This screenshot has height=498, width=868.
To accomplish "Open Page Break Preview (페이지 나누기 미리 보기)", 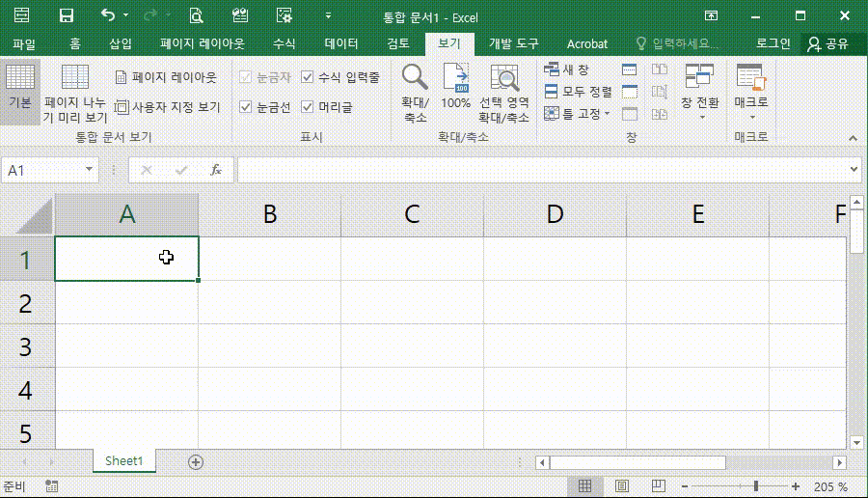I will click(x=75, y=93).
